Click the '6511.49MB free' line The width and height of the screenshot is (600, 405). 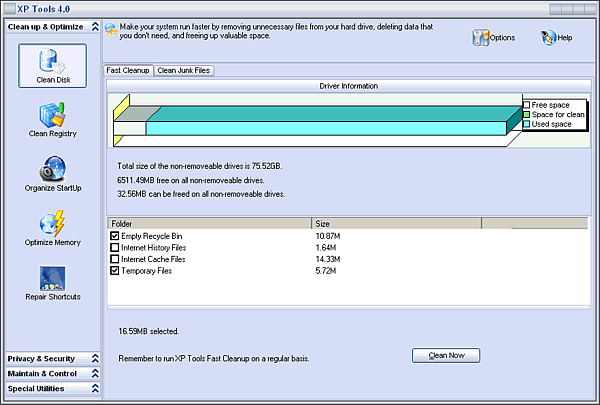(191, 180)
